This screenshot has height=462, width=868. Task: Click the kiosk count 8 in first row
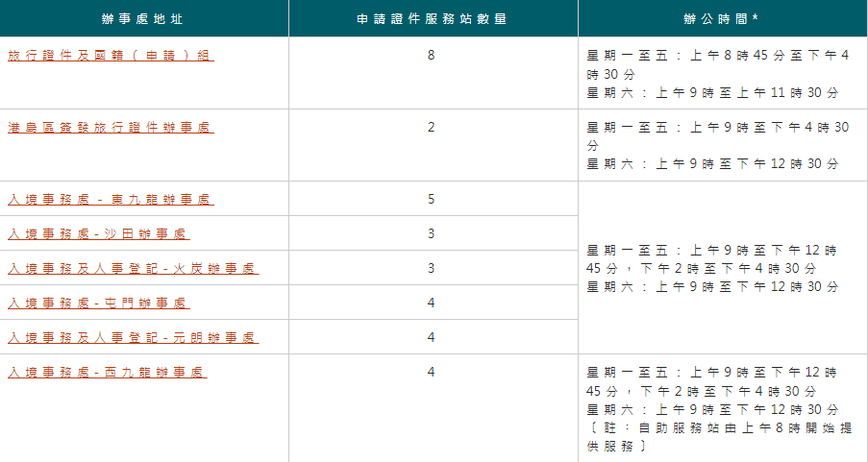[432, 55]
